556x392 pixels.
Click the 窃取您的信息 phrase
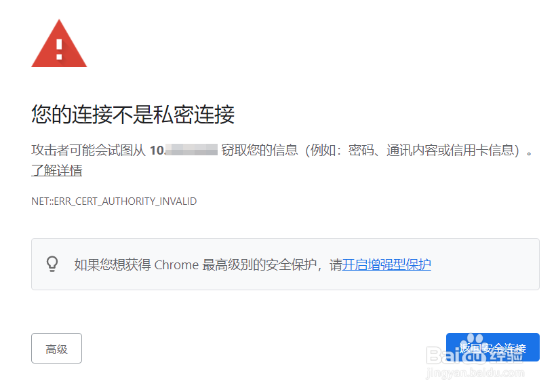260,150
